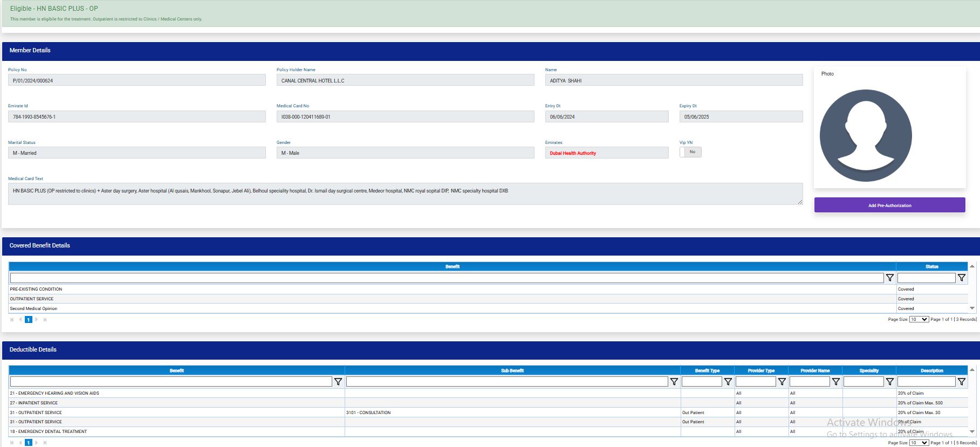Open Page Size dropdown under Deductible Details table
980x447 pixels.
(x=919, y=443)
